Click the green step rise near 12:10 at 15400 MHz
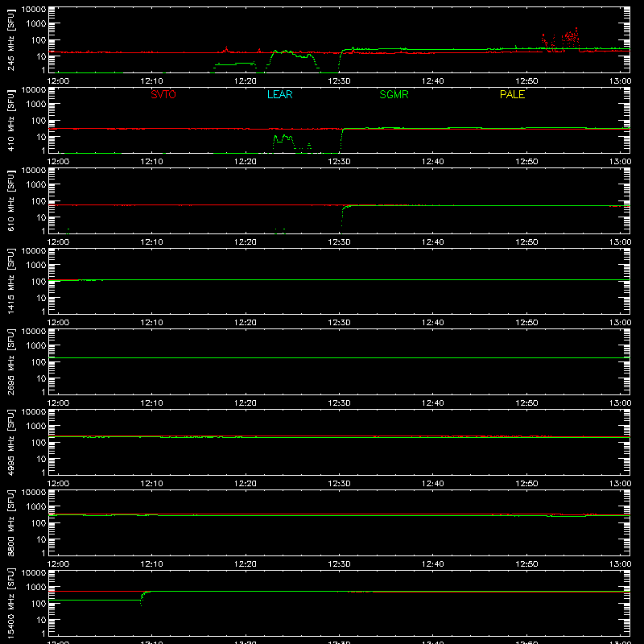This screenshot has width=644, height=644. click(144, 597)
